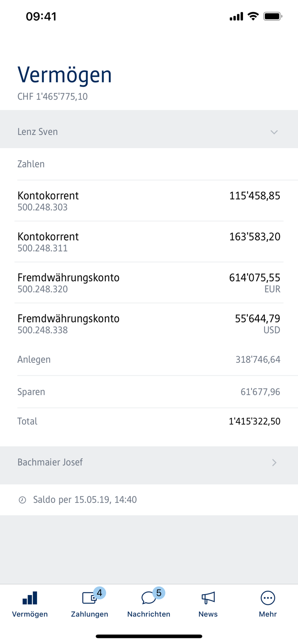Image resolution: width=298 pixels, height=644 pixels.
Task: View EUR Fremdwährungskonto 500.248.320
Action: (x=149, y=282)
